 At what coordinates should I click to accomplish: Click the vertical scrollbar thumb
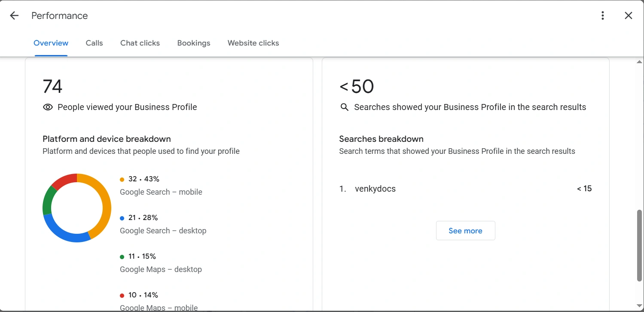click(x=639, y=245)
